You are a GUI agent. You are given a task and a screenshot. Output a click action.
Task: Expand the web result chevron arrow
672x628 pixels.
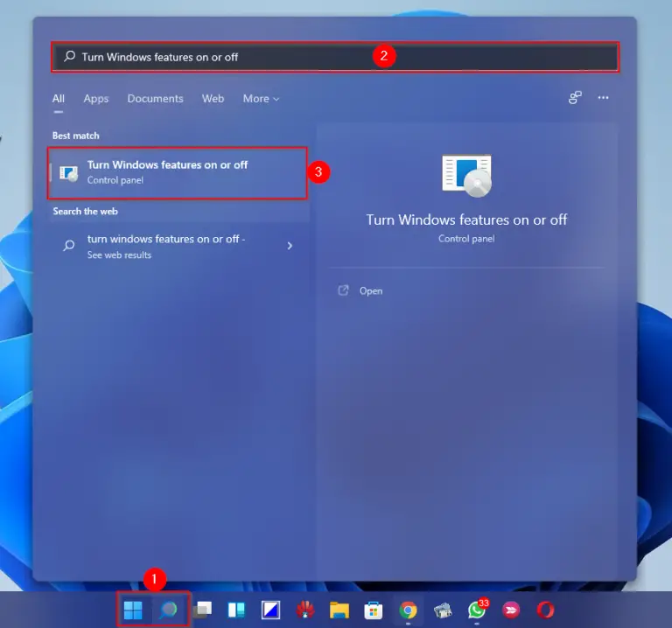coord(290,246)
